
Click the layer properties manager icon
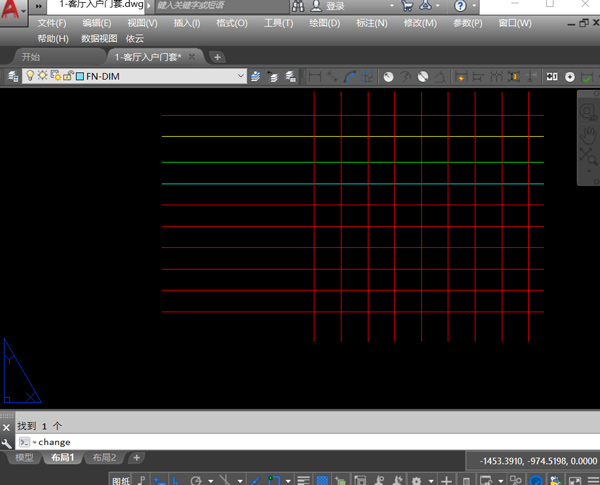13,76
